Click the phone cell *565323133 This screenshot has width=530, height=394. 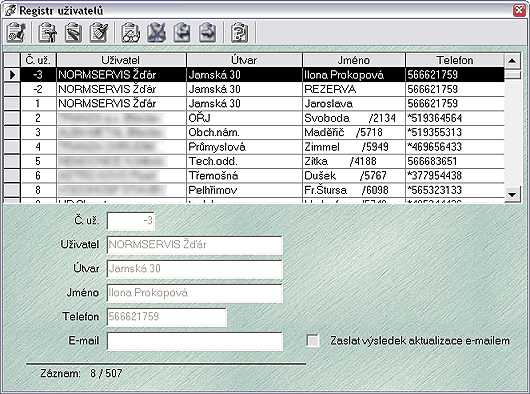pos(455,190)
